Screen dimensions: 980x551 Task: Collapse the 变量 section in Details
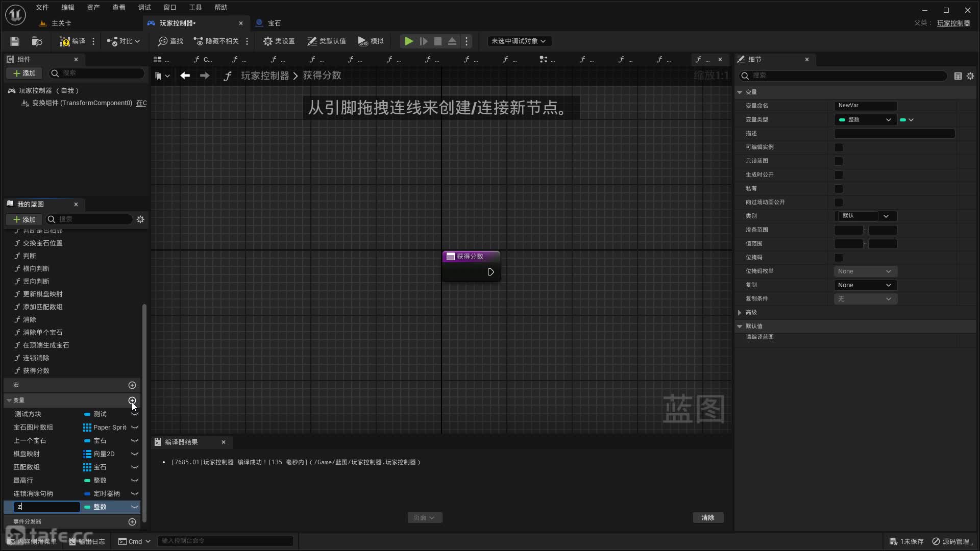click(x=740, y=92)
